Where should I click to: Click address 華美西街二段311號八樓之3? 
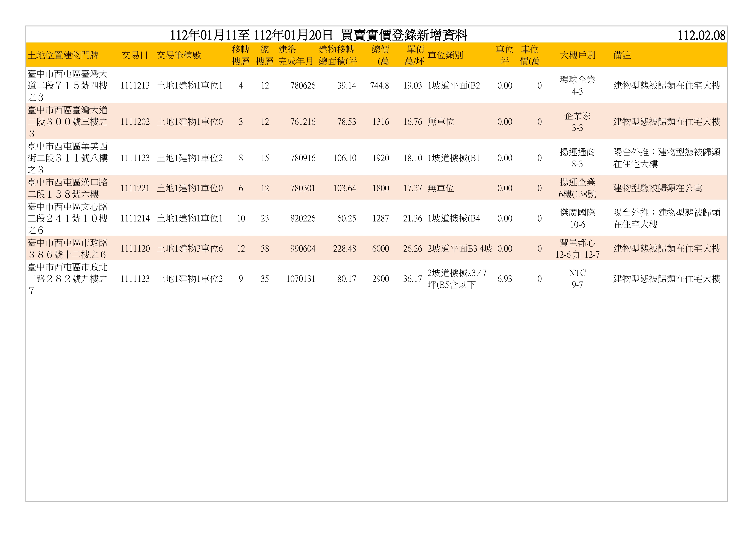pyautogui.click(x=67, y=158)
